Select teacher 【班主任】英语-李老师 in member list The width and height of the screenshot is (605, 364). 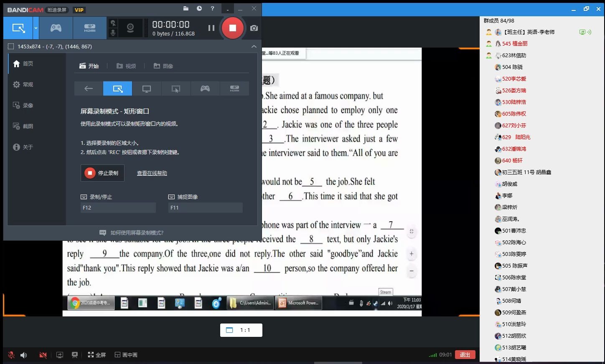542,32
